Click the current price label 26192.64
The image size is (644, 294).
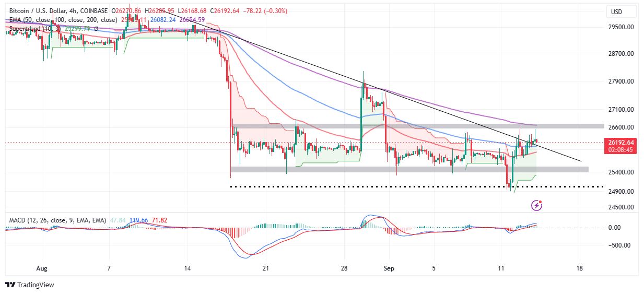point(621,142)
